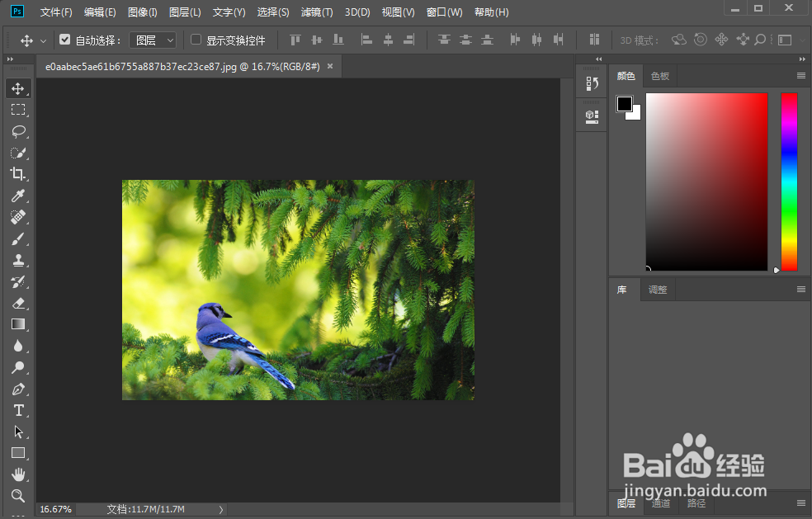Select the Gradient tool
Image resolution: width=812 pixels, height=519 pixels.
[18, 324]
